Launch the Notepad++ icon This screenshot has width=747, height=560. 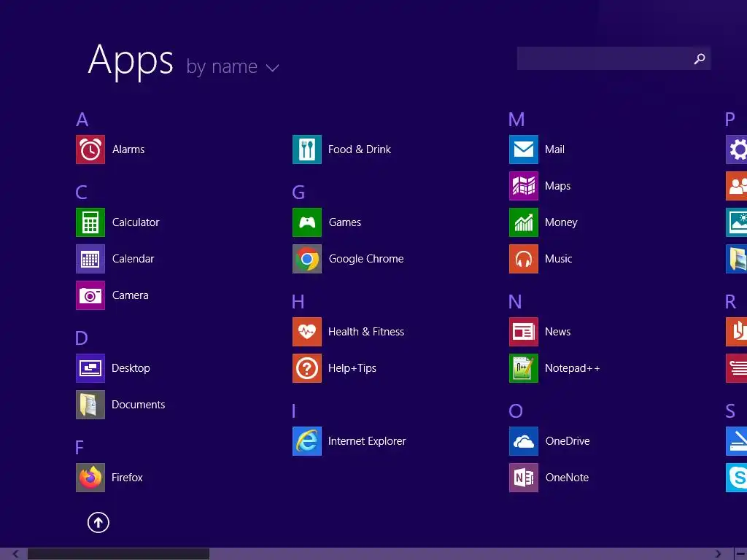coord(524,368)
